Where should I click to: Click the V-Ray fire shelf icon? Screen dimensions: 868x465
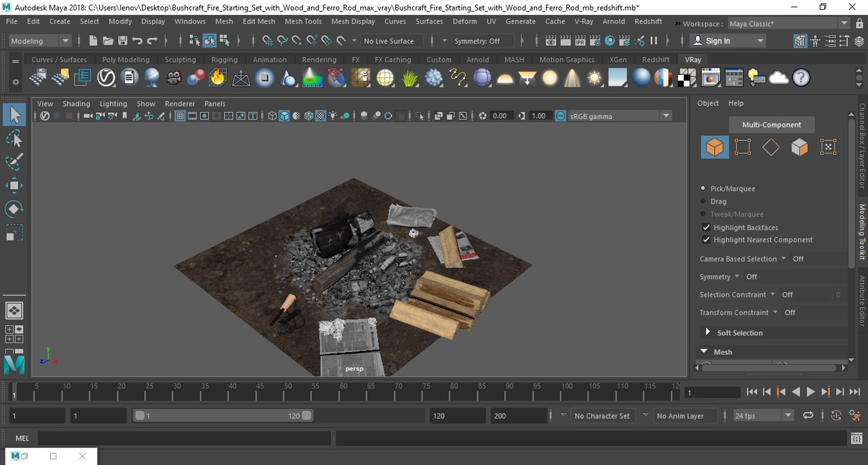[x=217, y=78]
